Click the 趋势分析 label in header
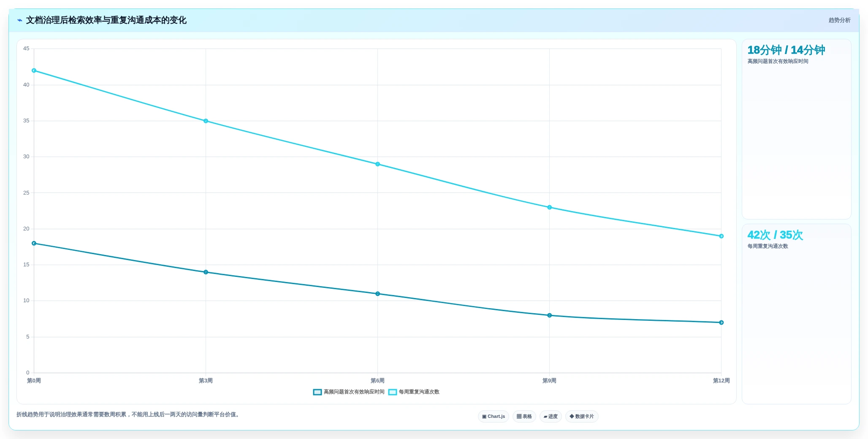868x439 pixels. (x=839, y=20)
